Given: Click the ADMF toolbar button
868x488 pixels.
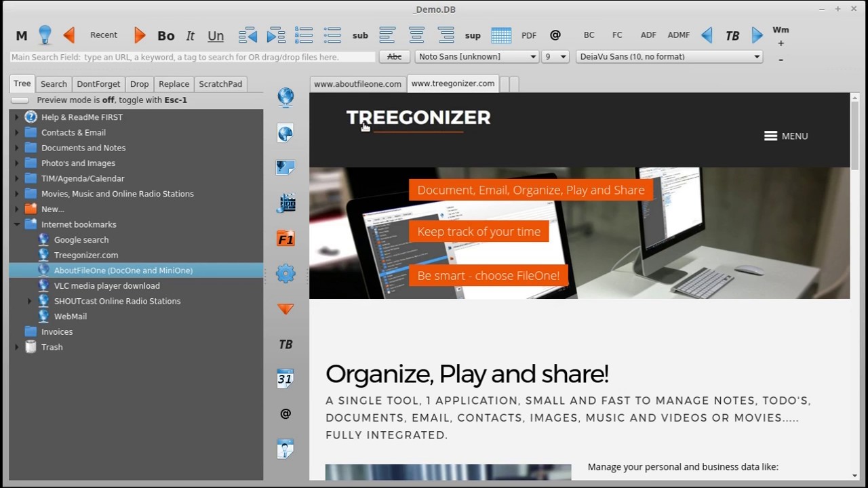Looking at the screenshot, I should (x=679, y=35).
